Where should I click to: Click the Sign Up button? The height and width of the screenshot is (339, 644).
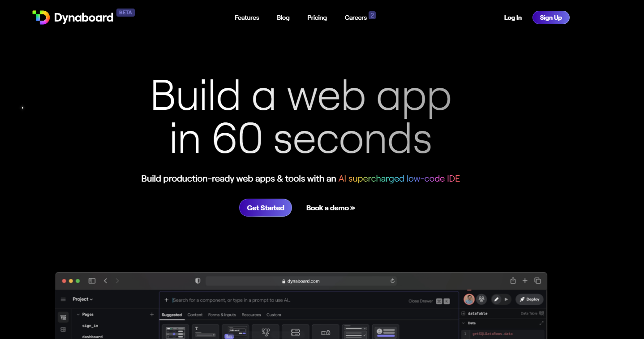tap(551, 17)
